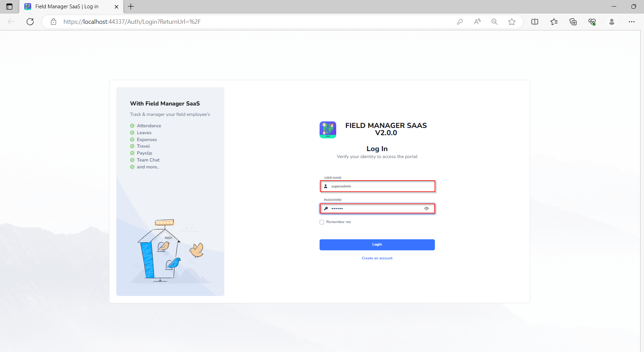The image size is (644, 352).
Task: Enable the Remember me checkbox
Action: click(322, 222)
